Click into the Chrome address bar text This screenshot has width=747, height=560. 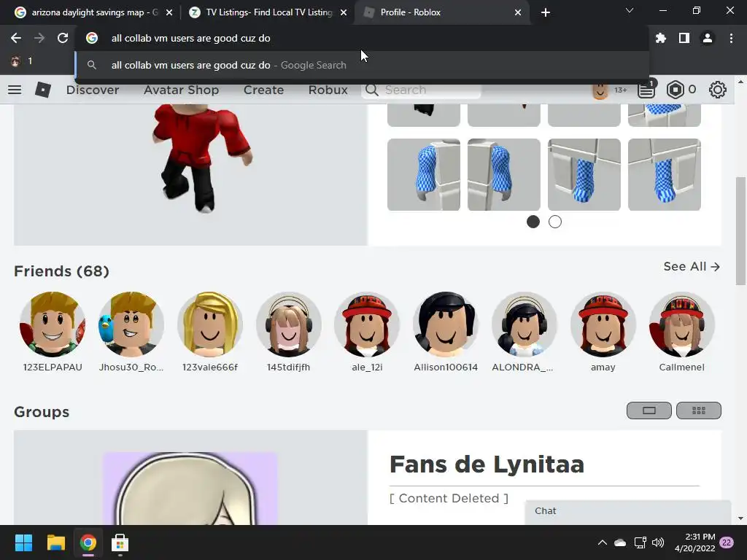pos(190,38)
